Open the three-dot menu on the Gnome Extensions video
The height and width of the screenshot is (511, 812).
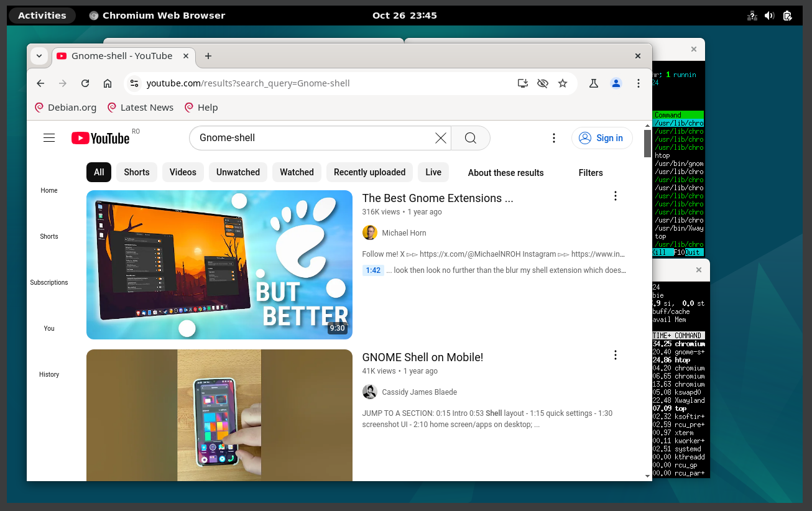[615, 195]
